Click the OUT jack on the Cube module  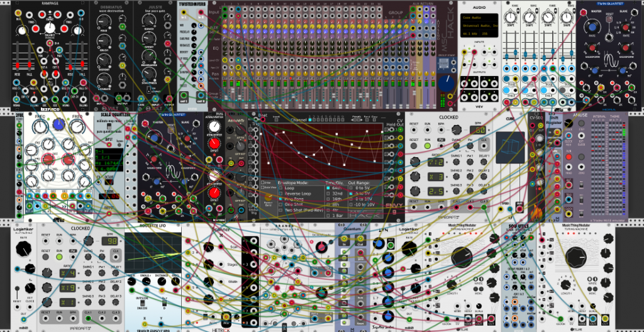(519, 208)
